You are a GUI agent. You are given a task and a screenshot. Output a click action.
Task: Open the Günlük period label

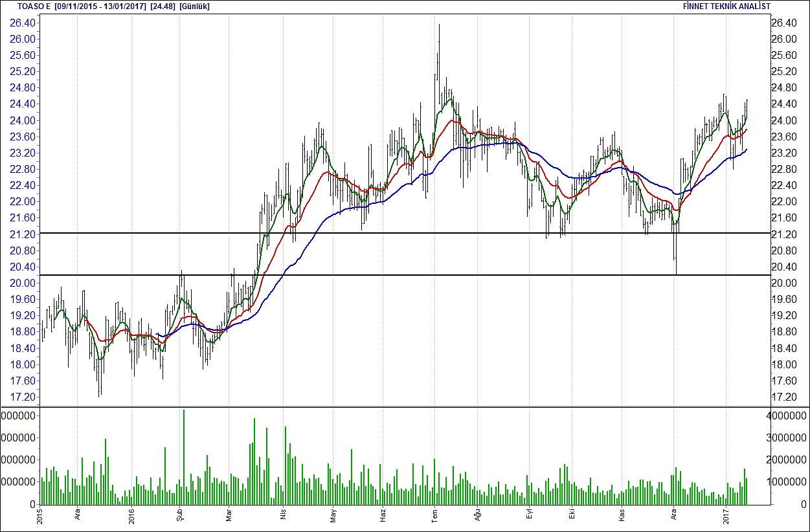click(x=194, y=6)
